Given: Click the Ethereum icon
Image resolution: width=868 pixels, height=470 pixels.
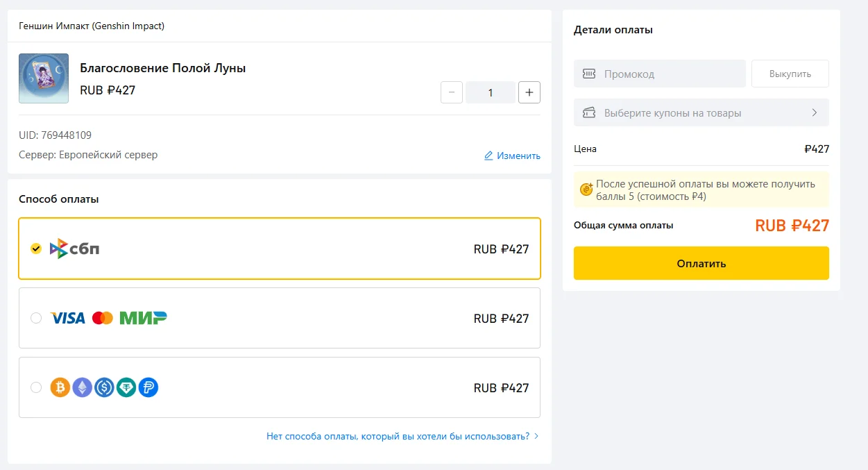Looking at the screenshot, I should (83, 387).
